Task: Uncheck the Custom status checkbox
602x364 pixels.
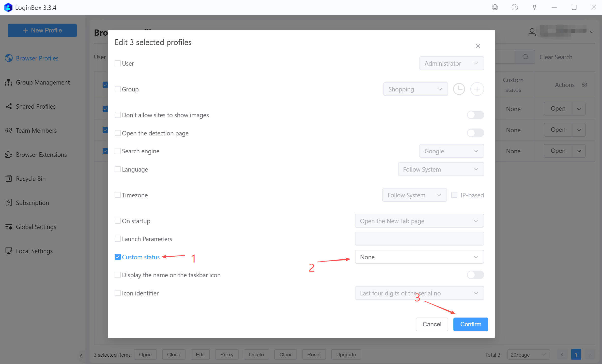Action: [118, 257]
